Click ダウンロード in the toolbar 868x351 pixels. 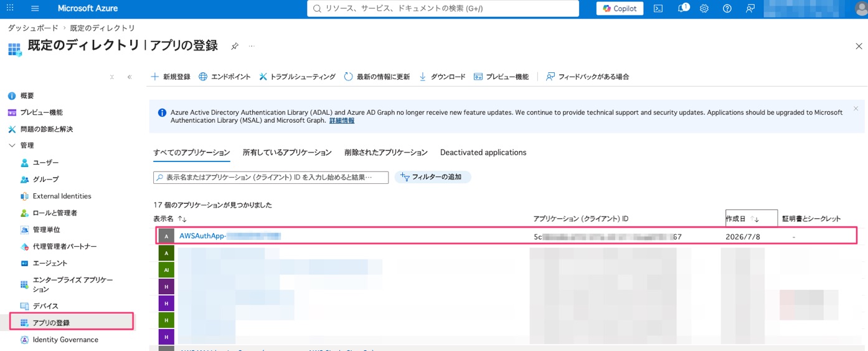coord(441,77)
